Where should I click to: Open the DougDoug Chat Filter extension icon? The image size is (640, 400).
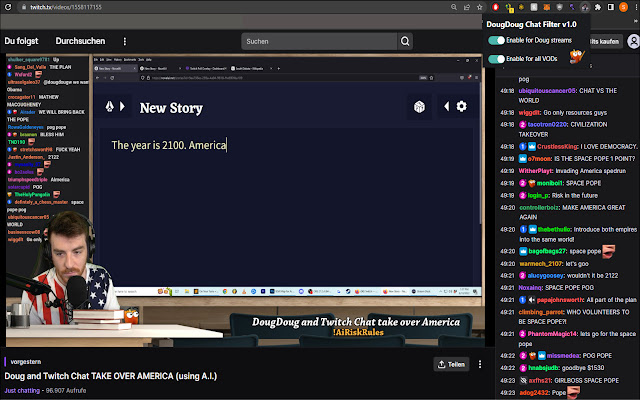click(585, 7)
